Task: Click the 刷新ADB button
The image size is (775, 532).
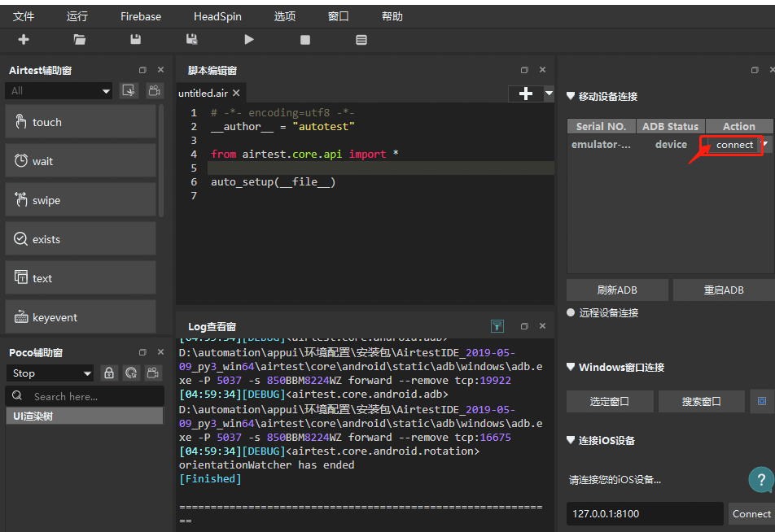Action: click(617, 290)
